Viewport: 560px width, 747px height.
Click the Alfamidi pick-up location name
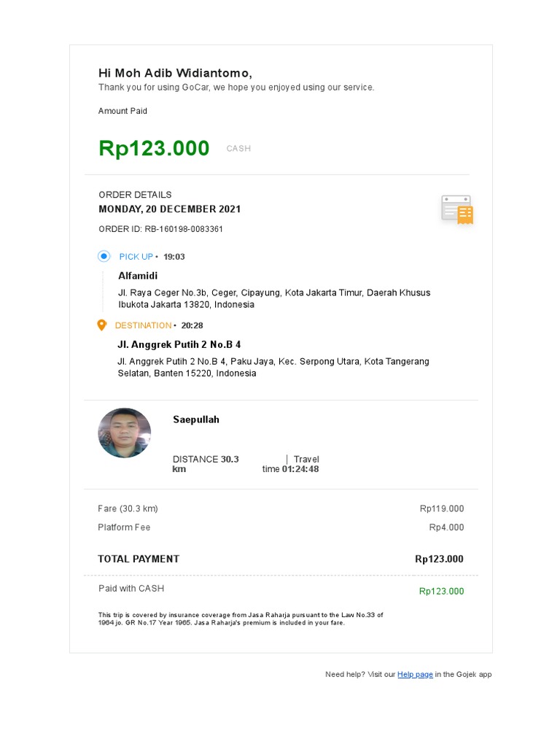coord(138,276)
